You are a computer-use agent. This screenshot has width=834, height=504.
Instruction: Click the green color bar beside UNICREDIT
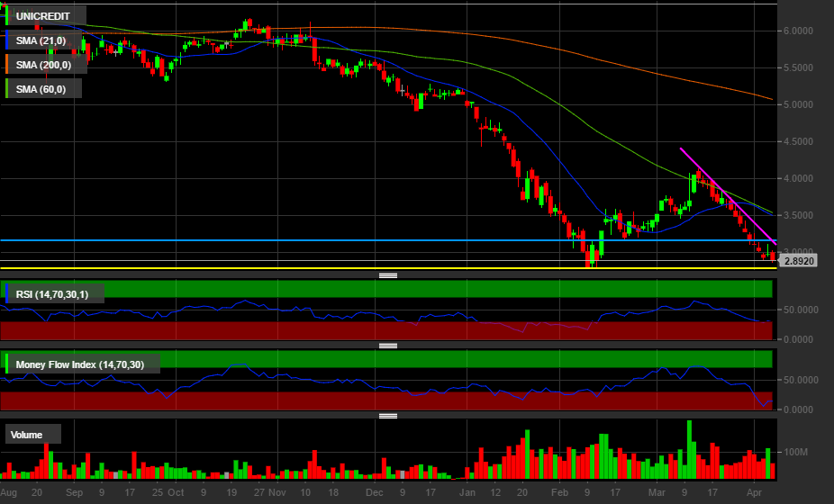coord(7,15)
